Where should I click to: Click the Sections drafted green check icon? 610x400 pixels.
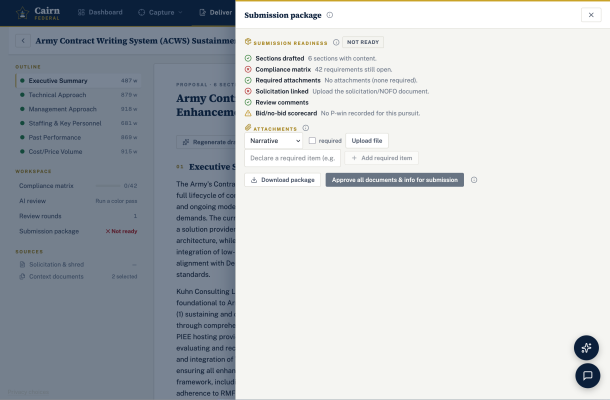click(x=248, y=58)
